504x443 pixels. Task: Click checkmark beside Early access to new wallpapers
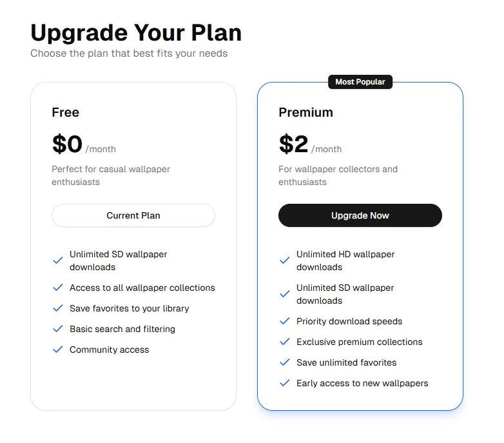click(x=284, y=383)
